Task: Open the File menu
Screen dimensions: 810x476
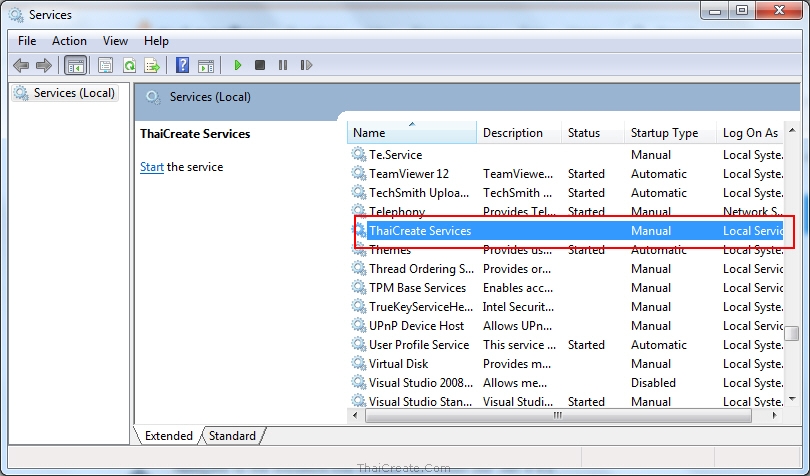Action: click(27, 41)
